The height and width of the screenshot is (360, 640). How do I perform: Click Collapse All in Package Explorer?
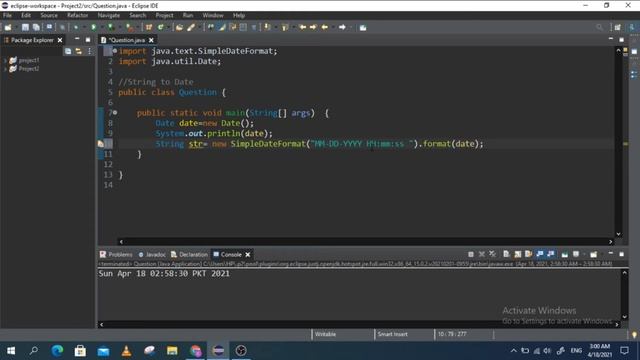[68, 51]
